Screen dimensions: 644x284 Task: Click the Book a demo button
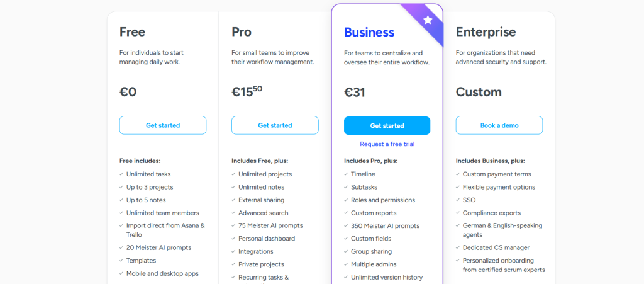click(499, 125)
